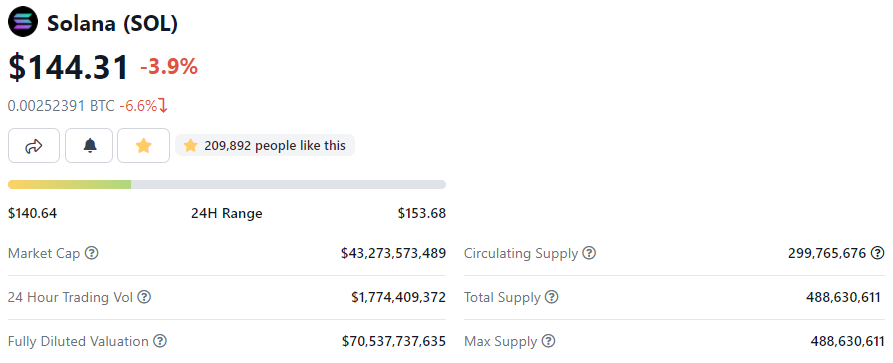Click the Solana logo icon
The height and width of the screenshot is (363, 893).
(x=23, y=23)
